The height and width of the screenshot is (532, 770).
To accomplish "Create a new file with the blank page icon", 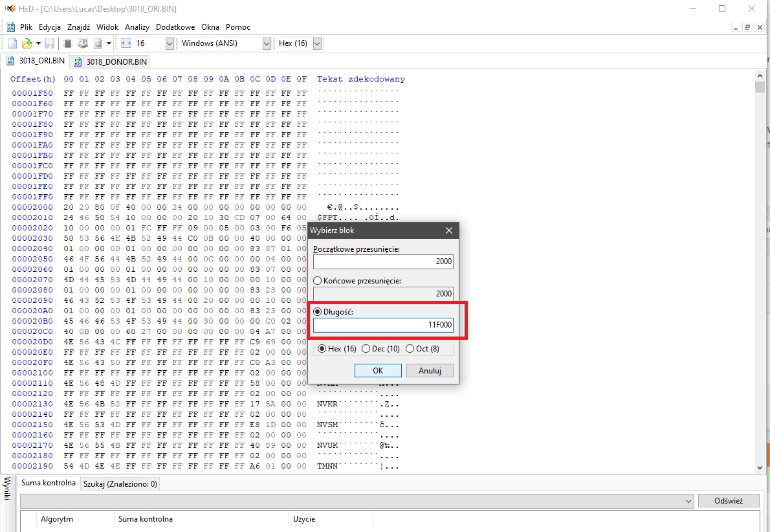I will pos(13,44).
